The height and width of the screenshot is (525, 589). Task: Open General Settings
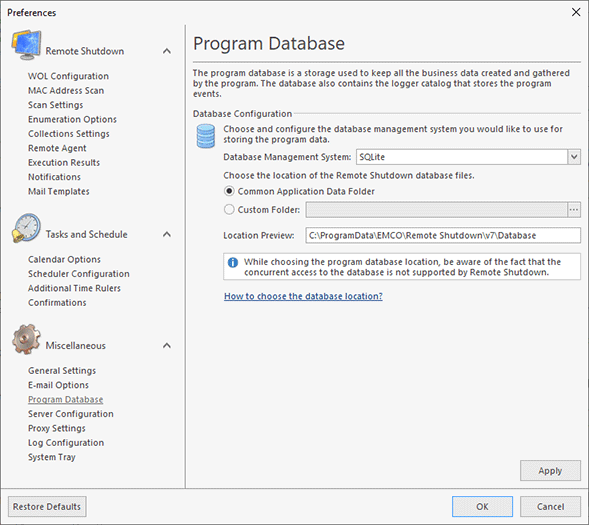click(x=62, y=371)
